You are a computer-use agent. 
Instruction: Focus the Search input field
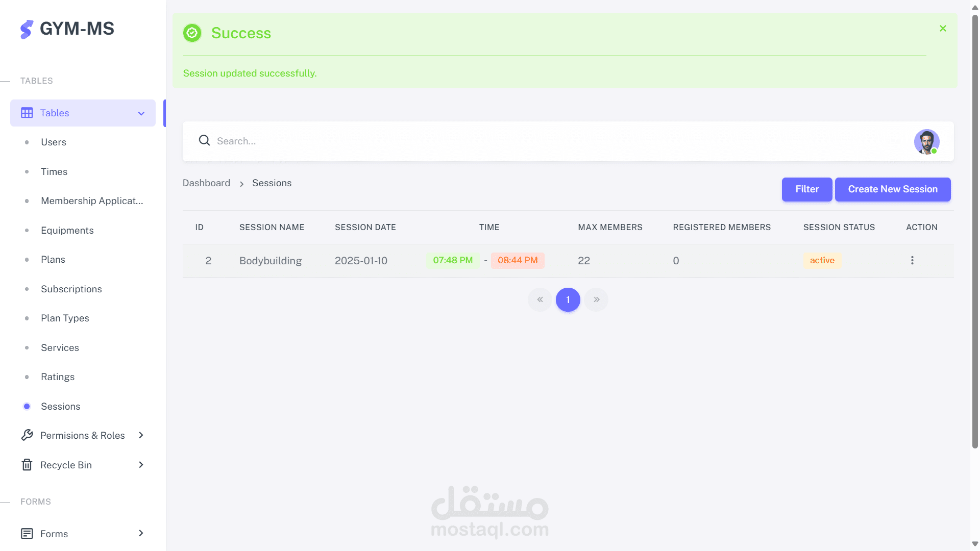[x=510, y=141]
